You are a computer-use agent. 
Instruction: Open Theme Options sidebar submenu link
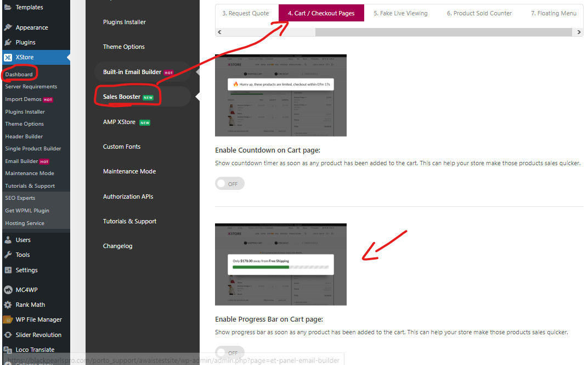coord(24,124)
